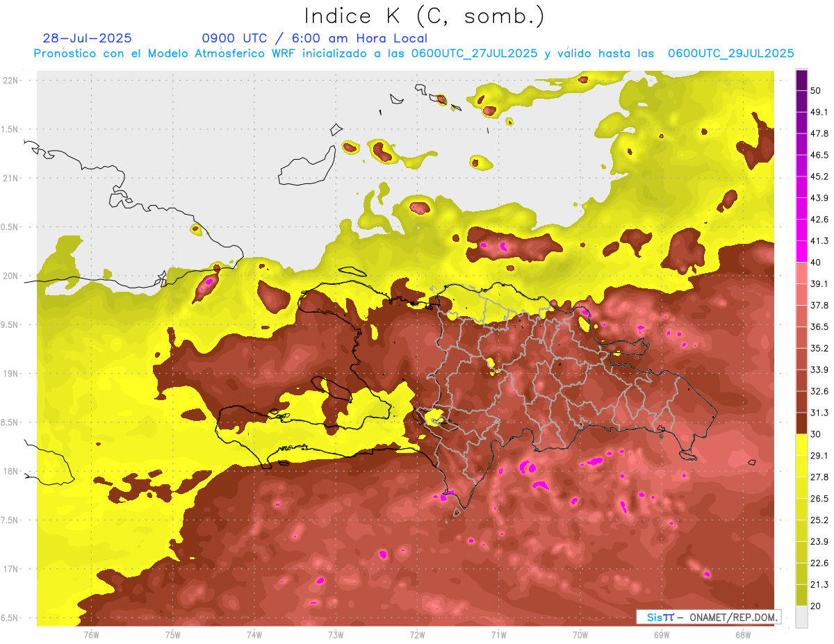Click the magenta swatch between 40 and 41.3
The width and height of the screenshot is (834, 644).
(x=801, y=251)
